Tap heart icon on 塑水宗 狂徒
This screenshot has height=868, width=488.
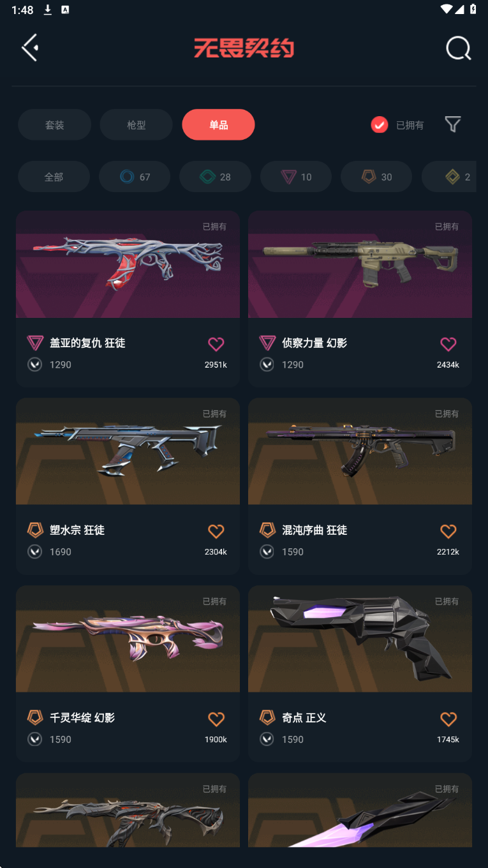coord(216,531)
